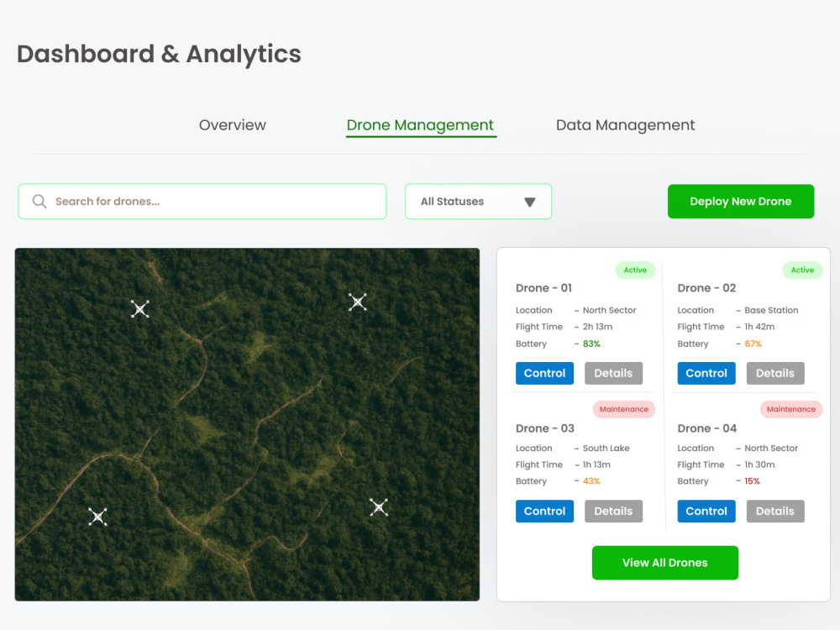Click the Drone - 03 title

545,428
